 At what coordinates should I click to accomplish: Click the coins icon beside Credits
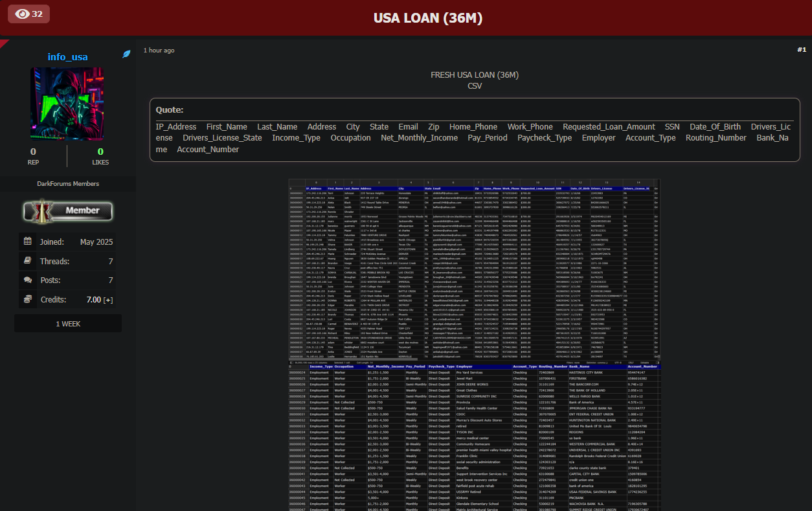pos(28,299)
